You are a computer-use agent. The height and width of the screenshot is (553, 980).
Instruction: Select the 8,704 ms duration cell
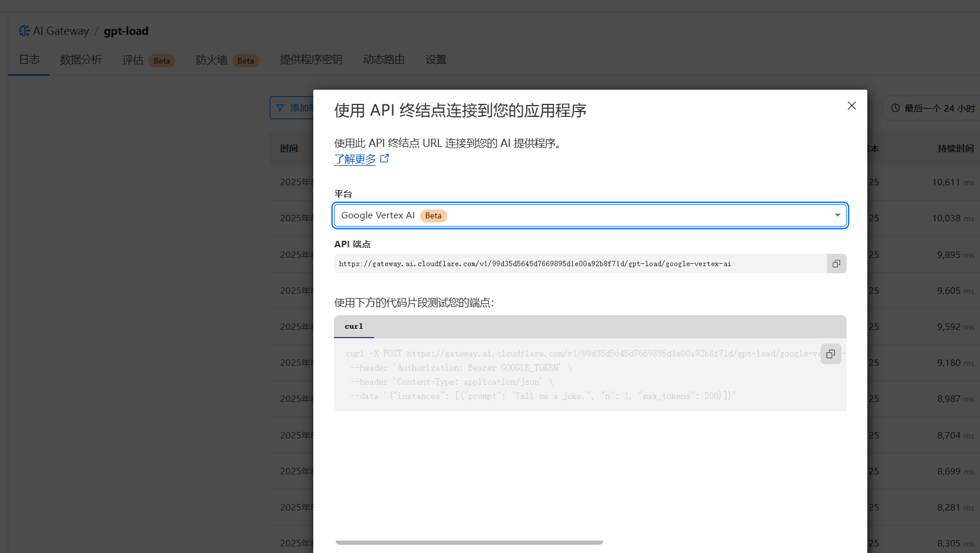coord(955,436)
